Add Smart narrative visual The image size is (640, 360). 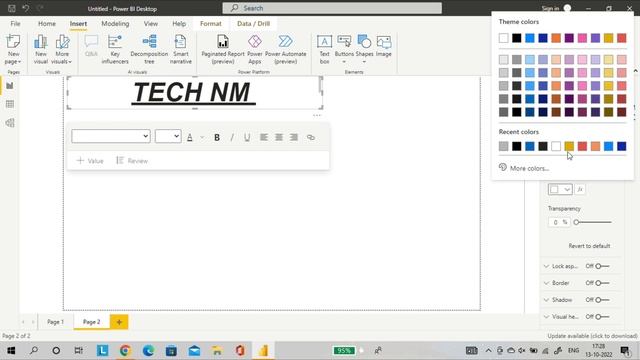[x=180, y=49]
